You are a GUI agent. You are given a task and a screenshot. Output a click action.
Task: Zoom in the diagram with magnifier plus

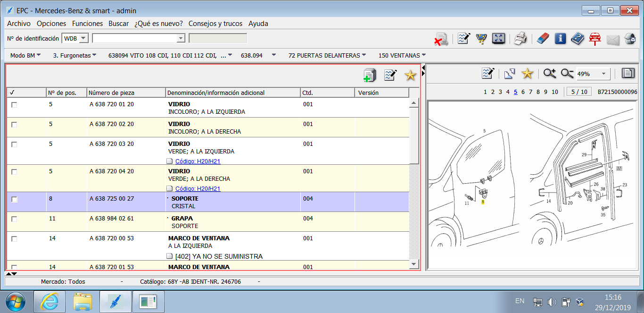tap(550, 73)
